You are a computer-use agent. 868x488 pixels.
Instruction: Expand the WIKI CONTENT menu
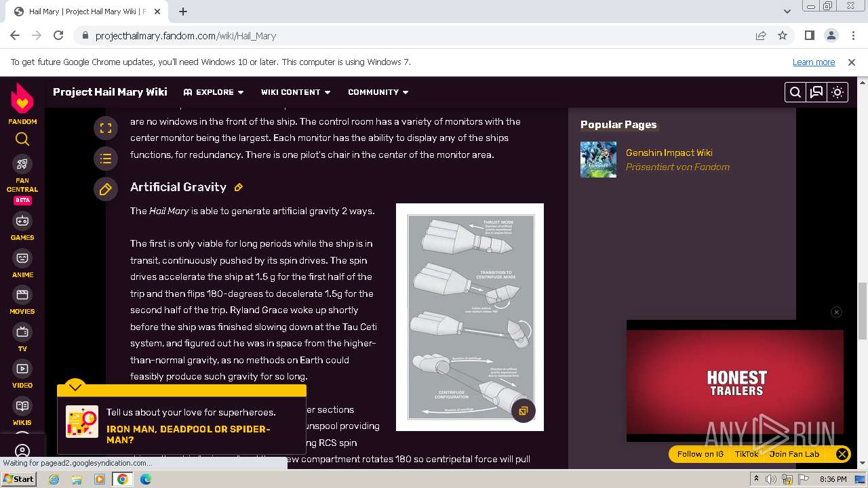(x=296, y=92)
